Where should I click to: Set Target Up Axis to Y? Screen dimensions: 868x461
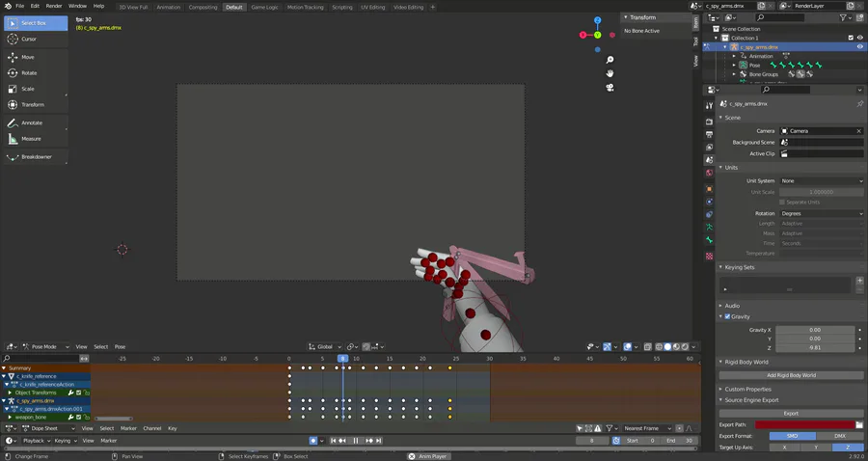click(x=816, y=447)
